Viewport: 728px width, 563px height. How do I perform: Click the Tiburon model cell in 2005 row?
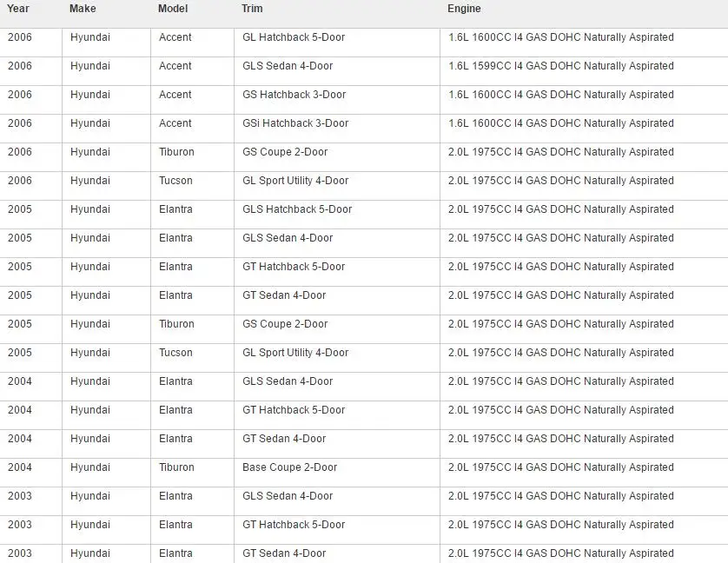[176, 324]
